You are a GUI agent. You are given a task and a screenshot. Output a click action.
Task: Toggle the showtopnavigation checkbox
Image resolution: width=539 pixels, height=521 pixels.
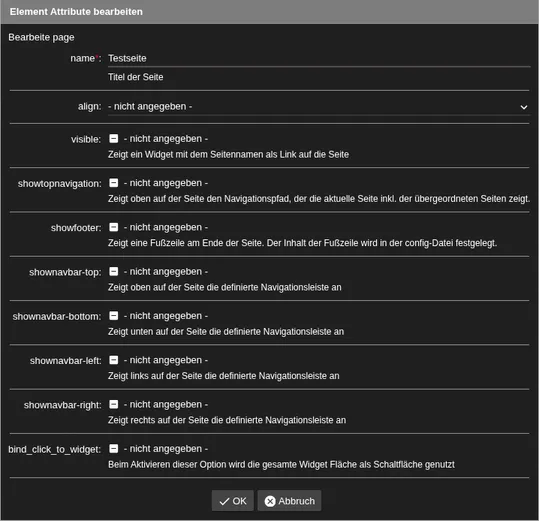pyautogui.click(x=113, y=183)
